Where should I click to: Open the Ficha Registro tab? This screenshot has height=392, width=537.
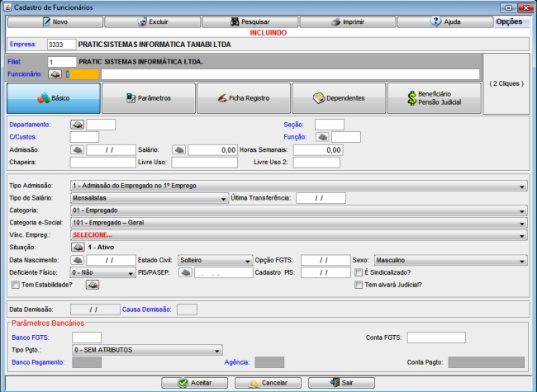pyautogui.click(x=244, y=98)
